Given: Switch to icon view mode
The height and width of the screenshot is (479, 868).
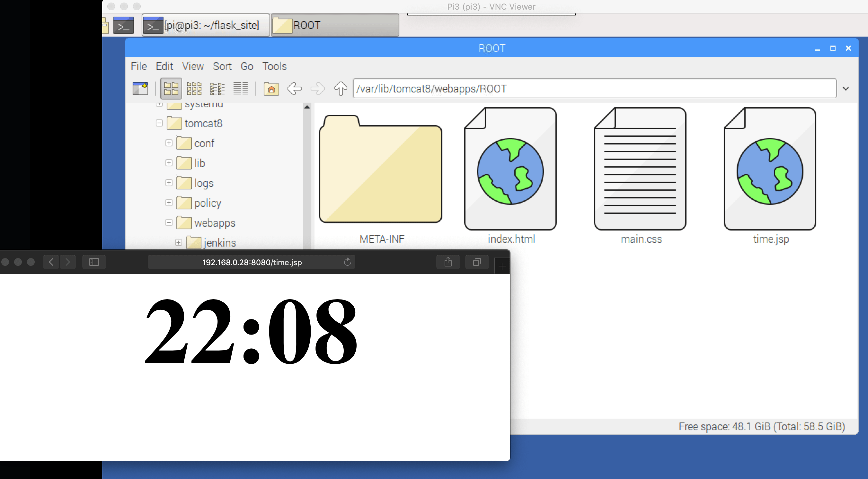Looking at the screenshot, I should (171, 88).
